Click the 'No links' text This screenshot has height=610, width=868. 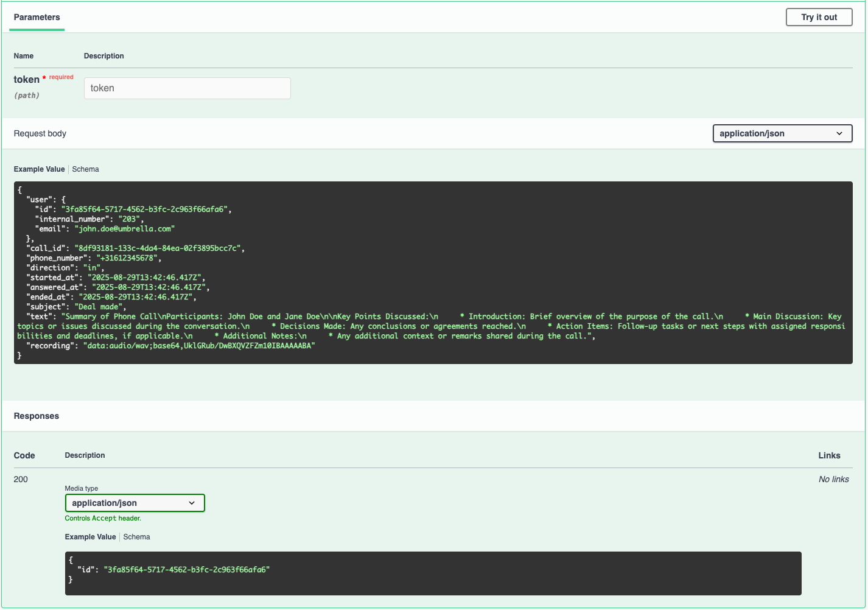coord(833,479)
